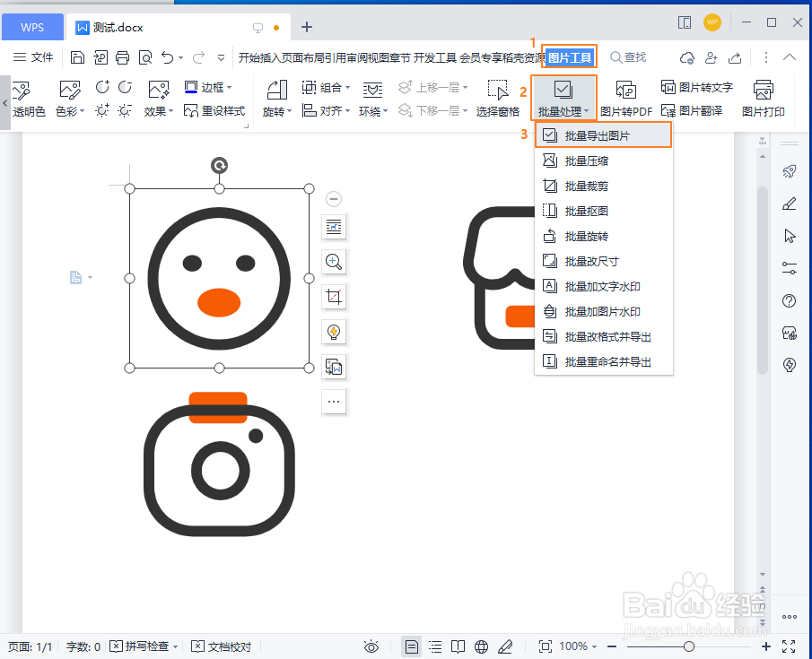Click the share export icon near top right
This screenshot has width=812, height=659.
click(735, 58)
